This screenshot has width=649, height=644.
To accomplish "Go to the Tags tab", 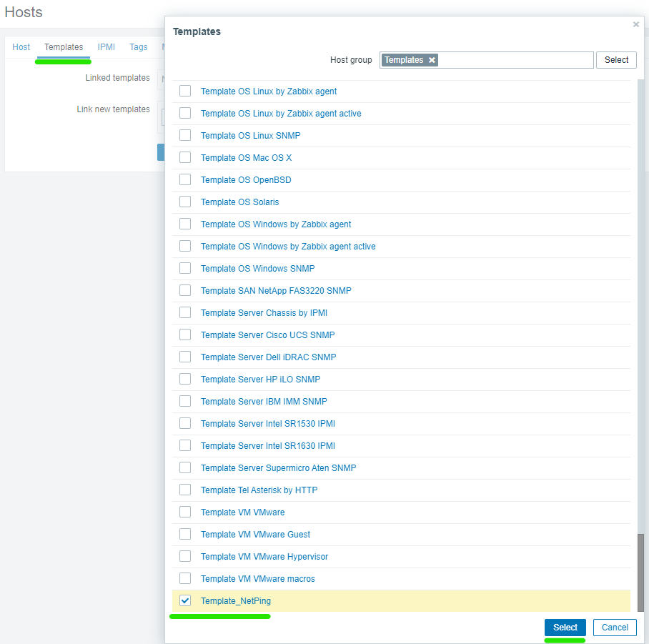I will point(139,47).
